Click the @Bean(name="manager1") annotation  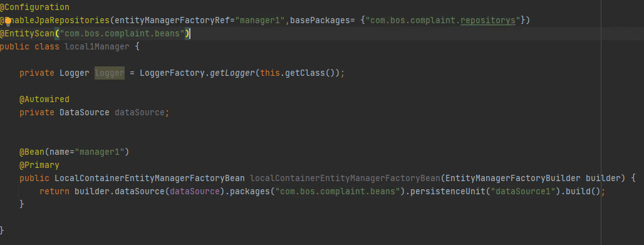(x=75, y=152)
